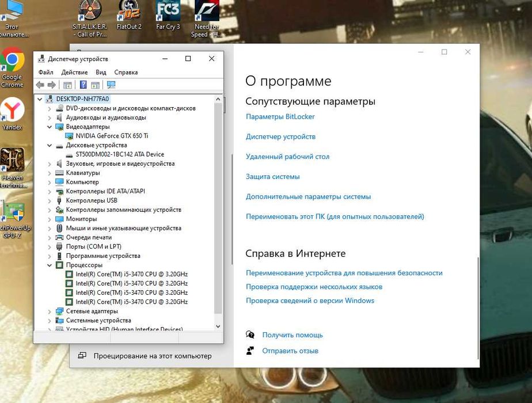Expand the Мониторы node
The image size is (532, 403).
[50, 219]
